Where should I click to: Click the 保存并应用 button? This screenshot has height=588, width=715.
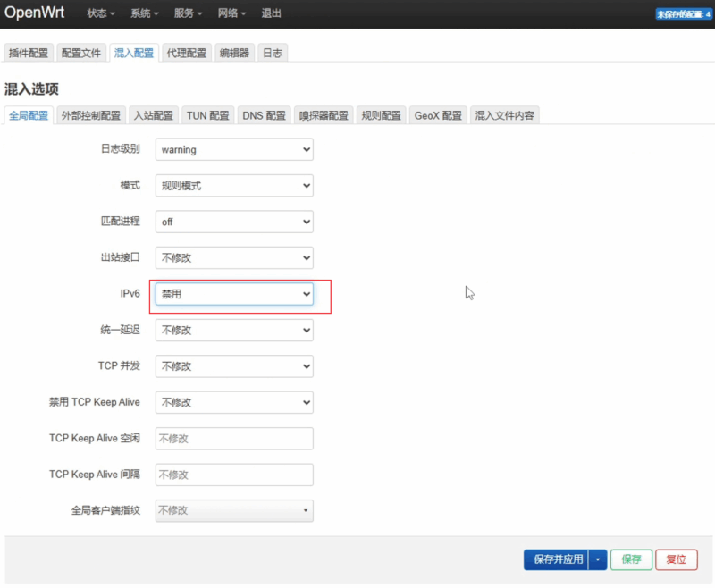click(x=557, y=559)
